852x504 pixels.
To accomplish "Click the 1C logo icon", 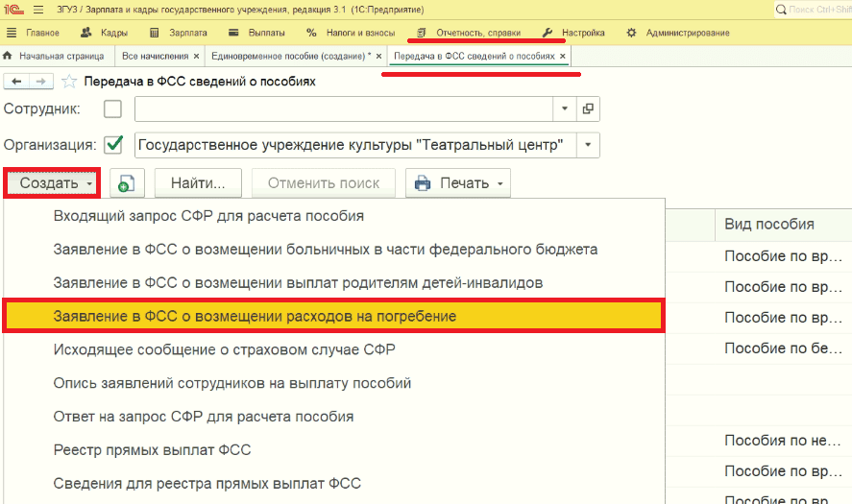I will click(x=13, y=10).
